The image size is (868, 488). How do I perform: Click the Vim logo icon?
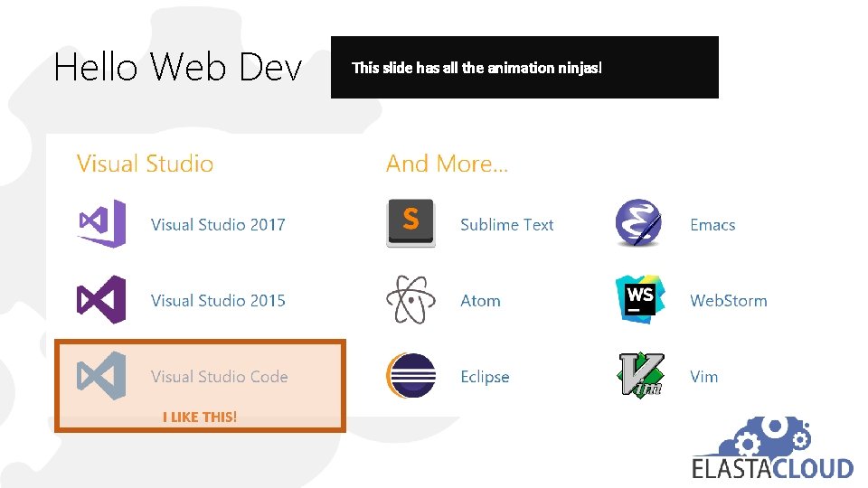click(641, 375)
